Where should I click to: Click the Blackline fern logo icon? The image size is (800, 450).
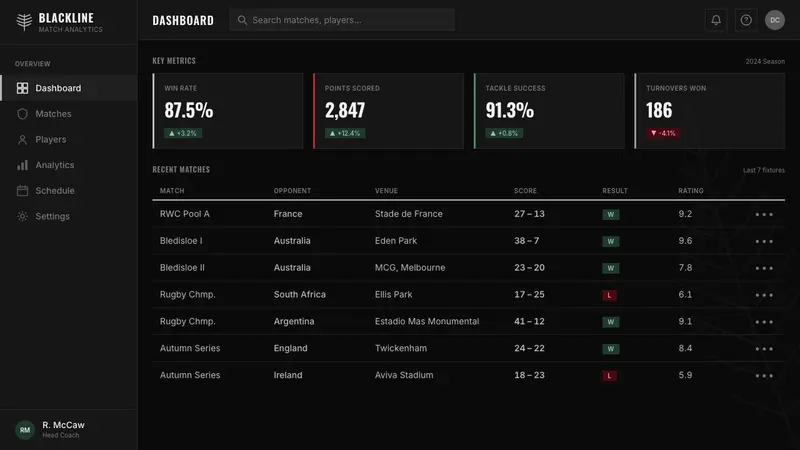coord(24,22)
